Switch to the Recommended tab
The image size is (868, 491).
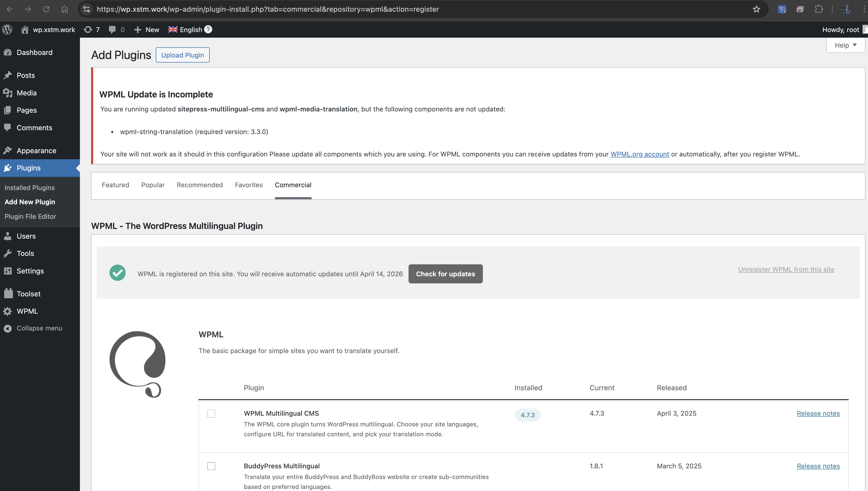[x=200, y=185]
